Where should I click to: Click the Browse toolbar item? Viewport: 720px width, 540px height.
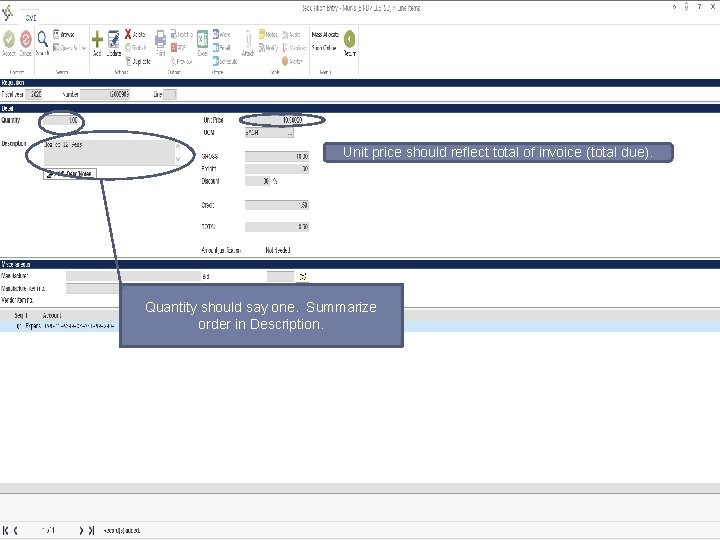click(64, 34)
